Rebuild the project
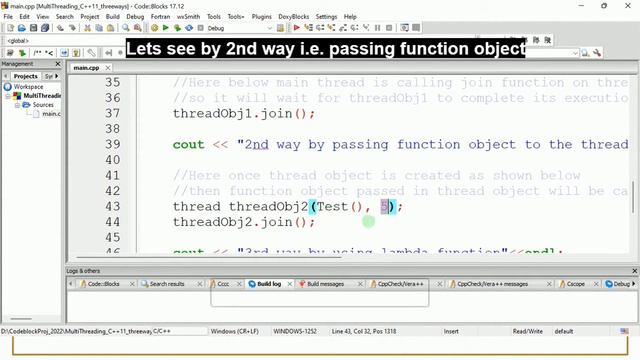 coord(189,28)
